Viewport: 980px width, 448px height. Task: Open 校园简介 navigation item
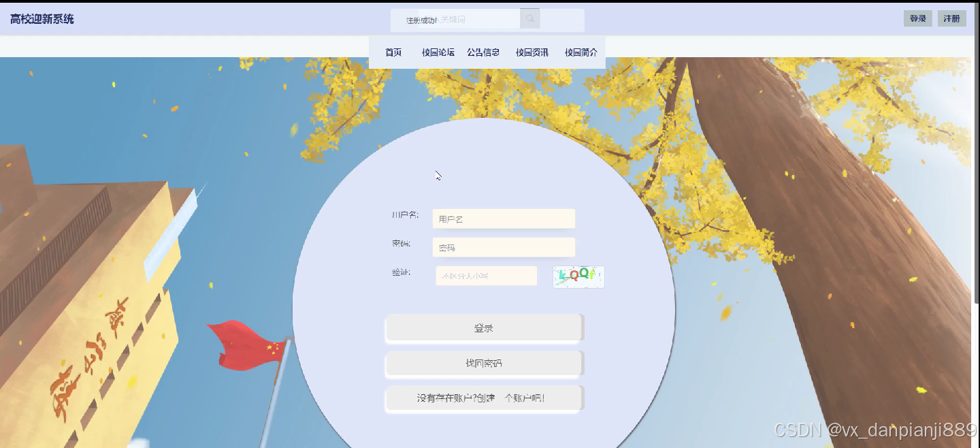(x=581, y=52)
